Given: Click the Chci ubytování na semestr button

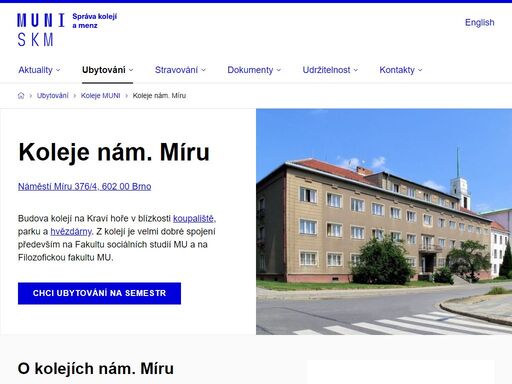Looking at the screenshot, I should pos(99,293).
